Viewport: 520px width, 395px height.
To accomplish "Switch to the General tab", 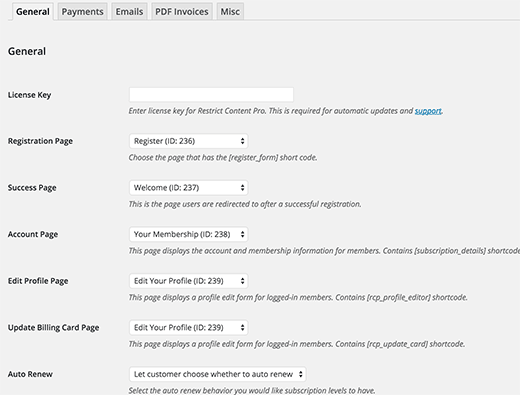I will tap(33, 12).
